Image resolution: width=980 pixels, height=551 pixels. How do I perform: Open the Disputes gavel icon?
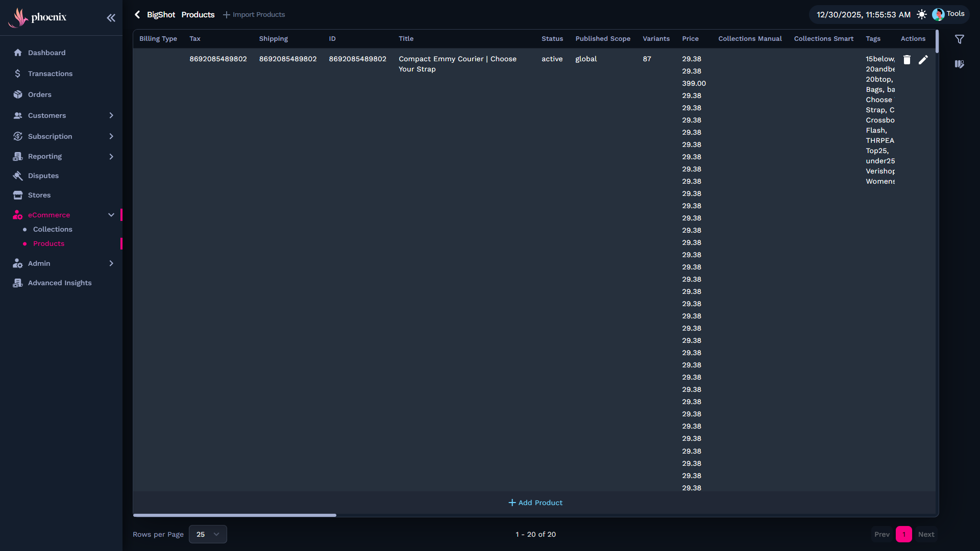(18, 176)
